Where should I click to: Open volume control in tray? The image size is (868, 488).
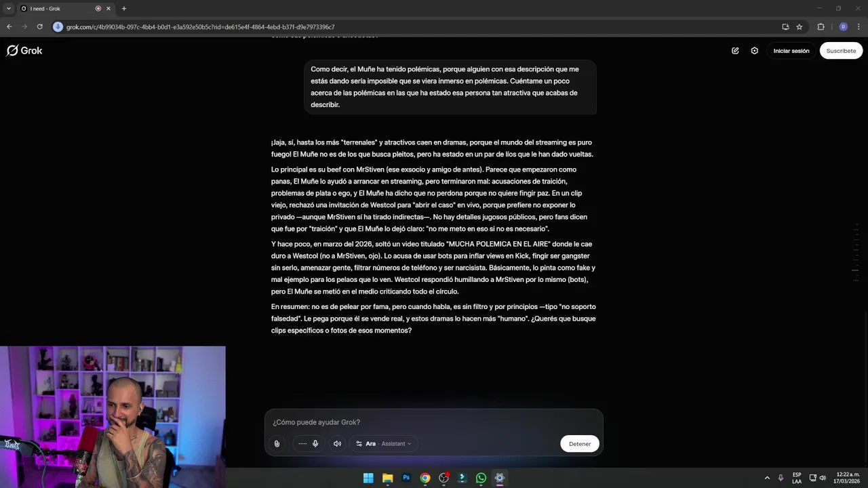pyautogui.click(x=823, y=478)
